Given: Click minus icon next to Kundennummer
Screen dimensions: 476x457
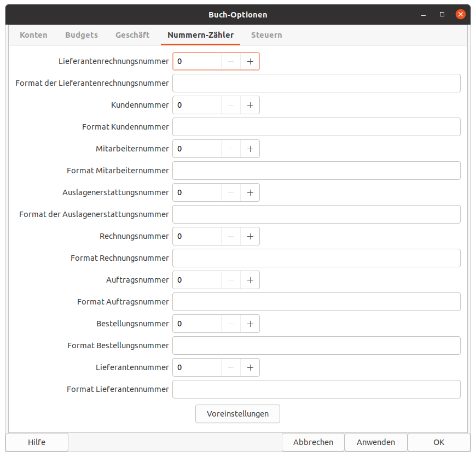Looking at the screenshot, I should pyautogui.click(x=231, y=105).
